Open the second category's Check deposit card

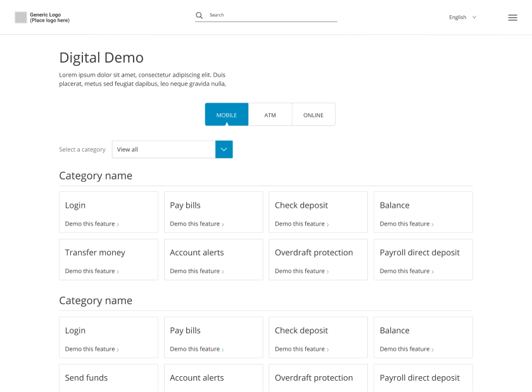point(318,338)
